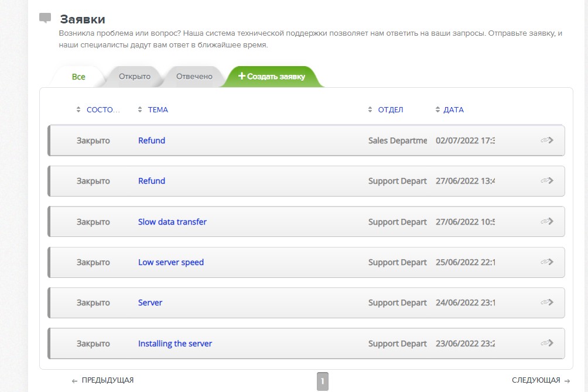Click the ТЕМА column header

[x=158, y=110]
